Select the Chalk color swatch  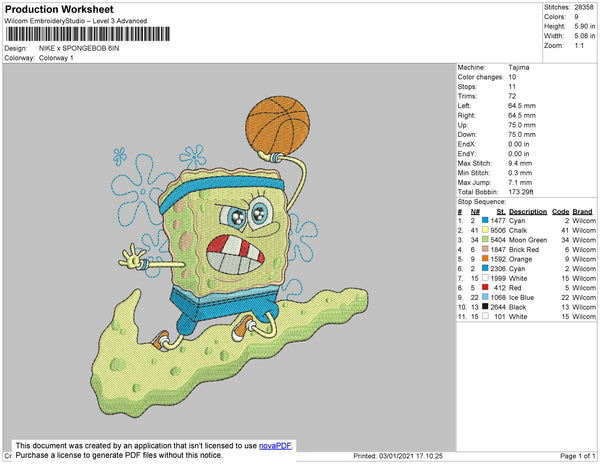[x=485, y=230]
